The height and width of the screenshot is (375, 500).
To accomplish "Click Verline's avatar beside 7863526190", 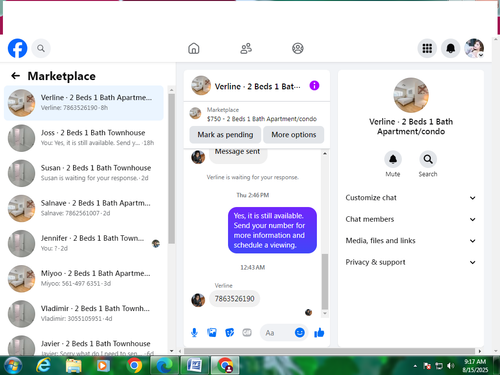I will [198, 300].
